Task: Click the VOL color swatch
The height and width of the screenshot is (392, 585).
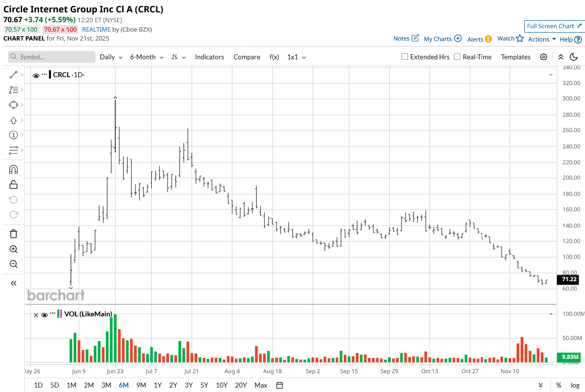Action: coord(60,314)
